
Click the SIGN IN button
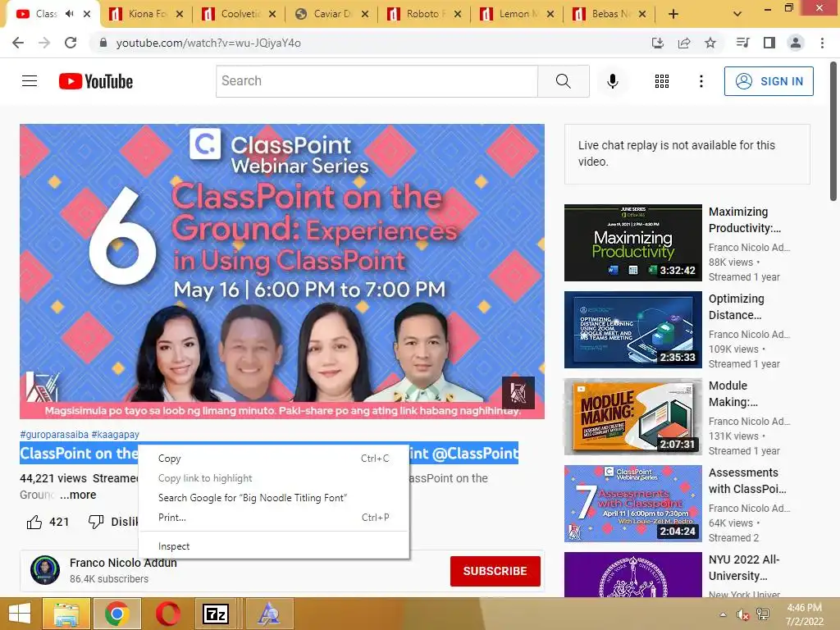click(769, 81)
